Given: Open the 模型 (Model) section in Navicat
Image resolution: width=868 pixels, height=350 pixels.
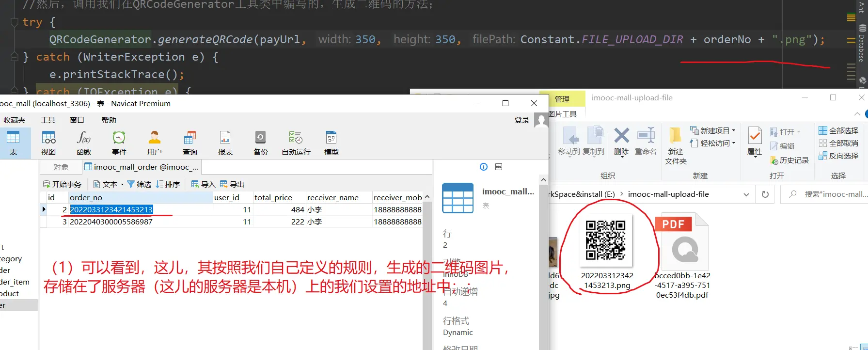Looking at the screenshot, I should 331,143.
